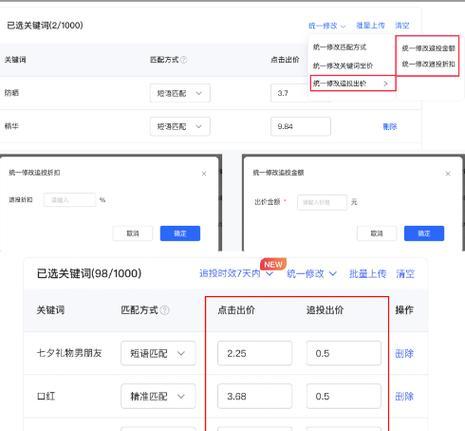This screenshot has width=465, height=431.
Task: Delete the 精华 keyword row
Action: pyautogui.click(x=390, y=126)
